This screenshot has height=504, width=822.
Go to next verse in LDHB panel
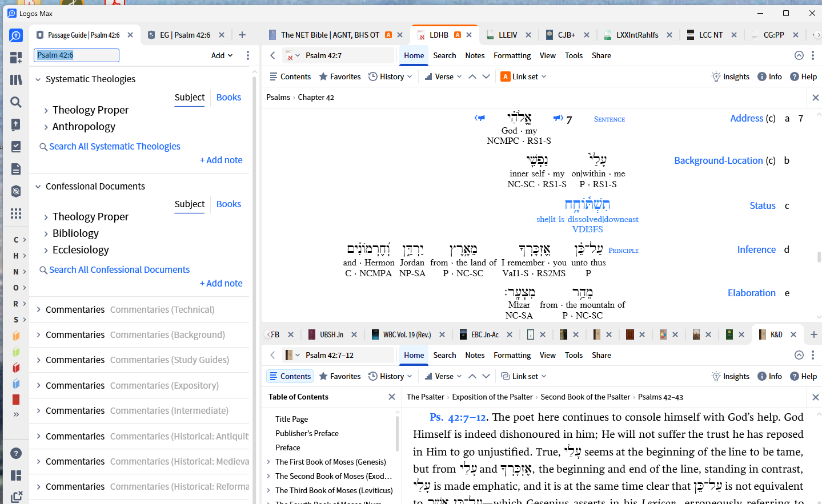486,77
